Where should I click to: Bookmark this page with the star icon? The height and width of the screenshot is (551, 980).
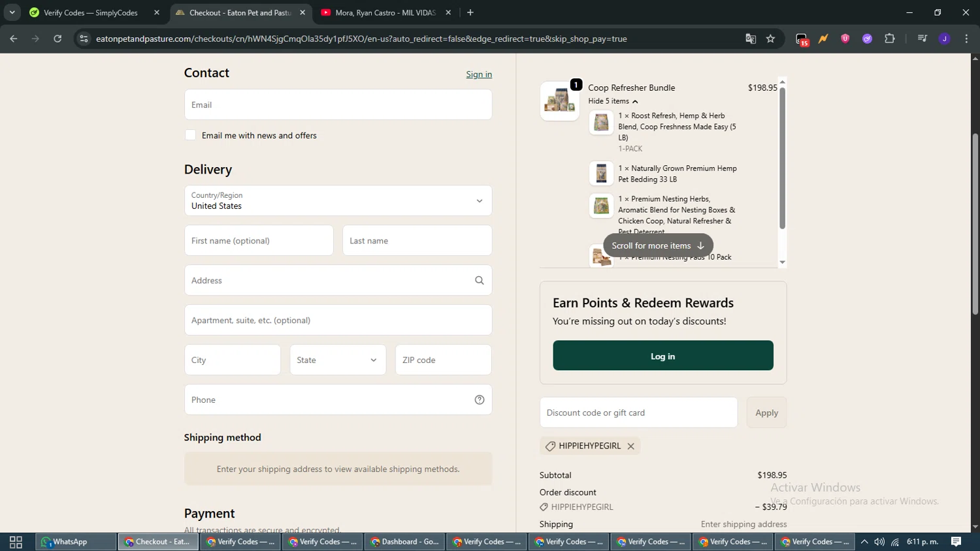tap(771, 39)
